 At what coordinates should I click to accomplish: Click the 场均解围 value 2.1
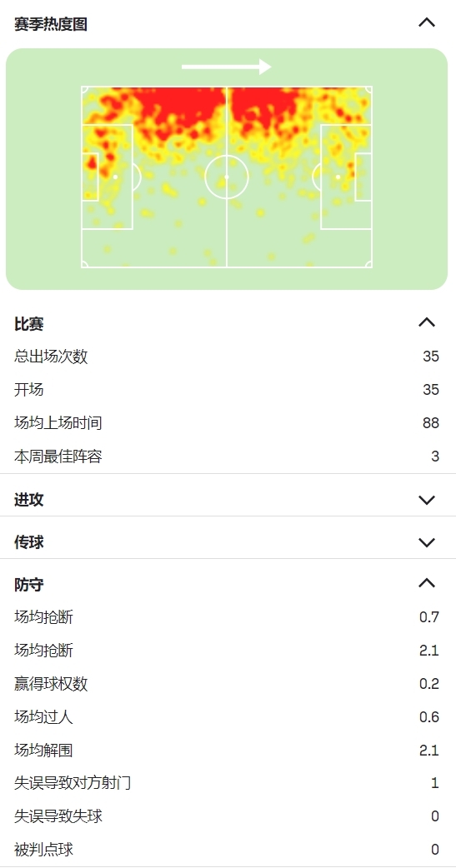428,750
